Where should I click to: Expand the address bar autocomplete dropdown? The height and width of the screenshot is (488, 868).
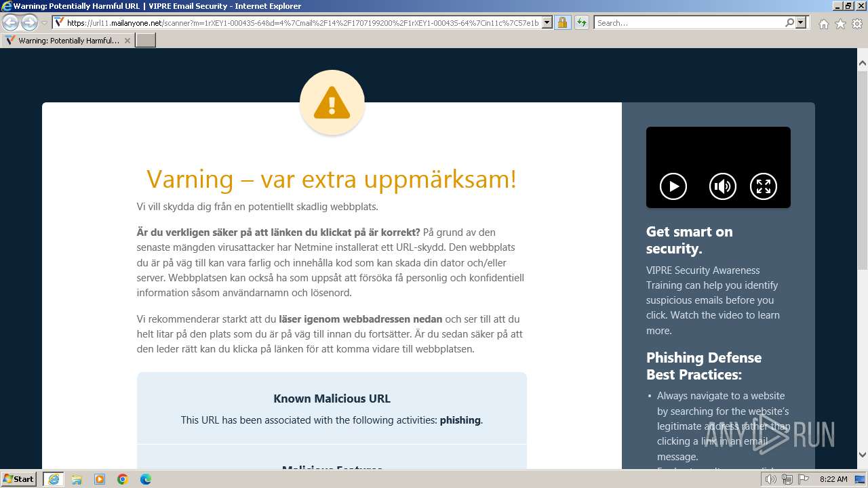point(547,23)
